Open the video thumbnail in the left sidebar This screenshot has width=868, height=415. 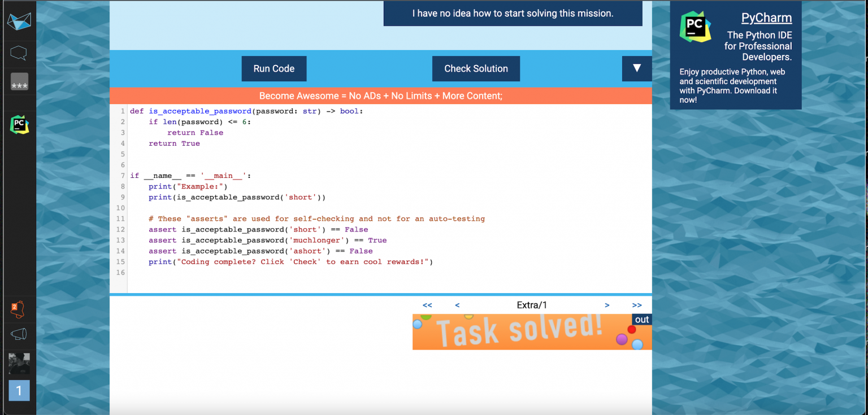point(19,362)
